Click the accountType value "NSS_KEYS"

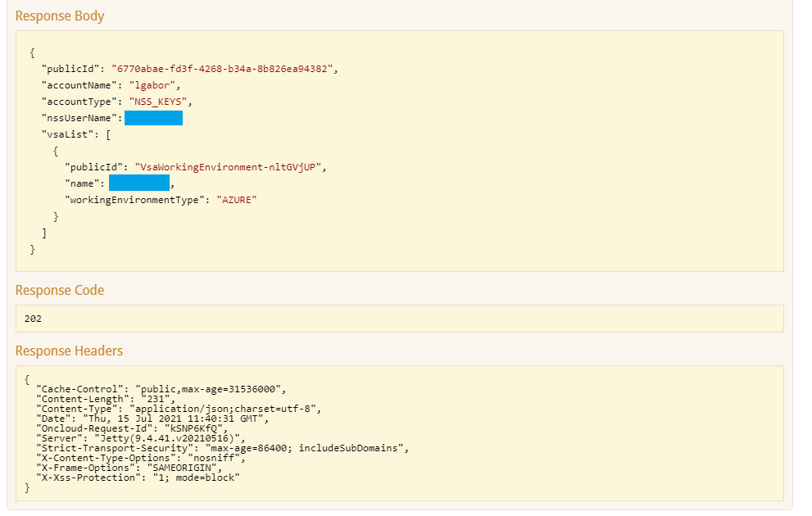[x=158, y=102]
